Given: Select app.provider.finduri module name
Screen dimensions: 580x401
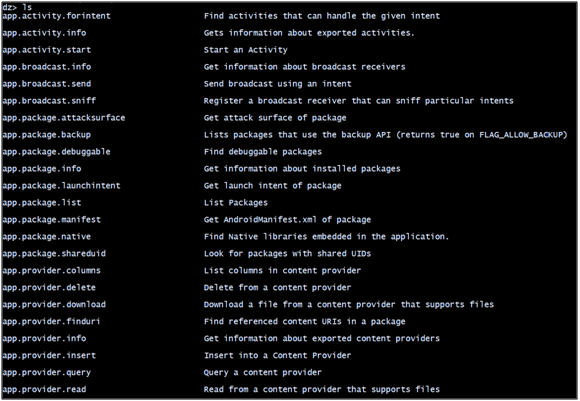Looking at the screenshot, I should click(51, 322).
